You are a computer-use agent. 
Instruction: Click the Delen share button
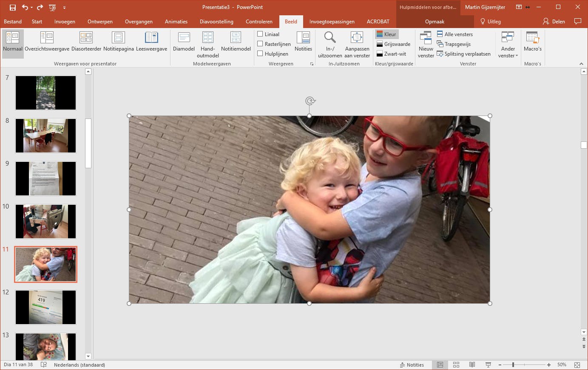click(554, 22)
